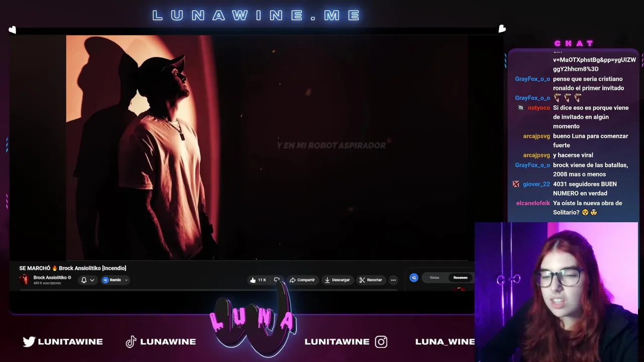The height and width of the screenshot is (362, 644).
Task: Click the dislike thumbs-down icon
Action: click(277, 280)
